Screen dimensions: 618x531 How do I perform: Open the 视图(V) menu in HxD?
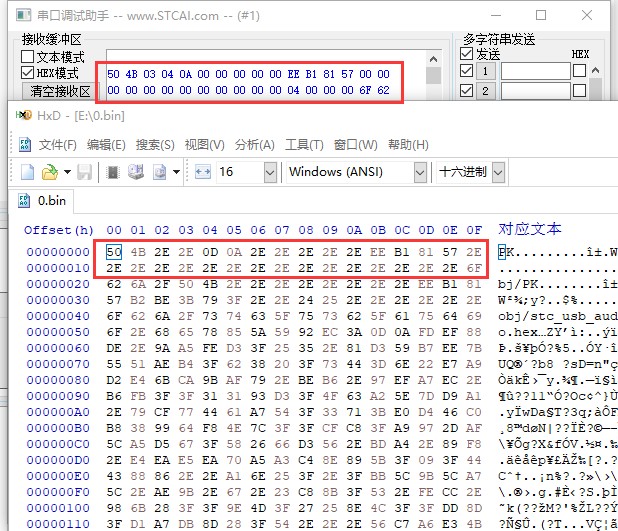click(x=205, y=145)
